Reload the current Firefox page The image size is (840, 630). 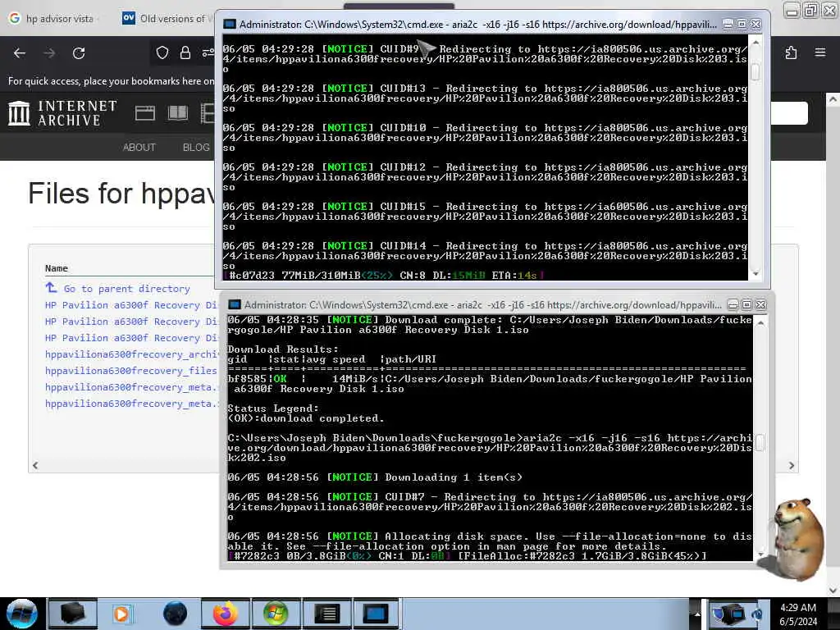point(79,53)
